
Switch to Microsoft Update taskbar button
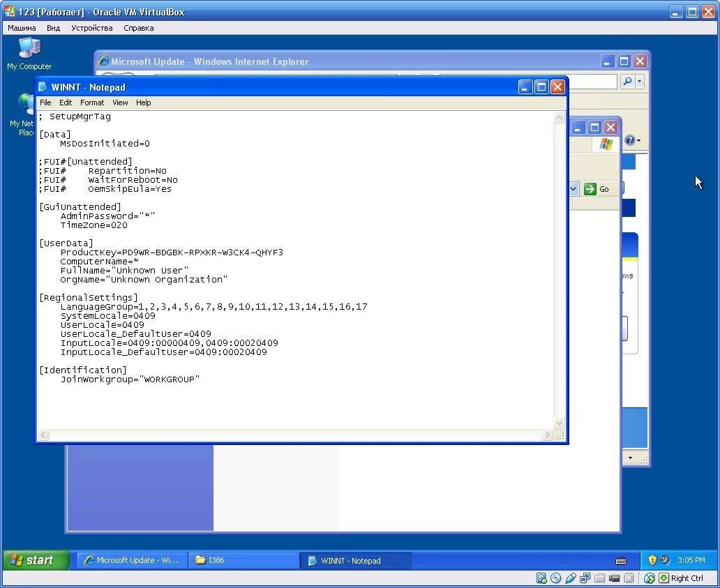click(x=133, y=561)
